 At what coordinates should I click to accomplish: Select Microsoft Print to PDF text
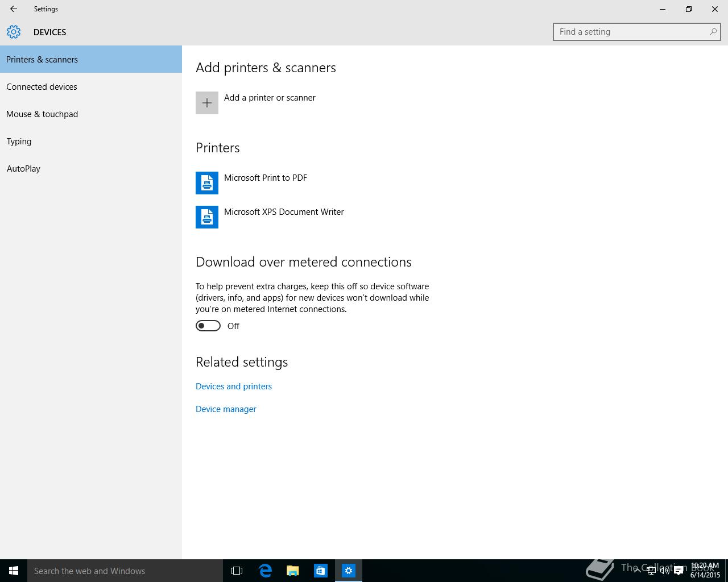pos(266,178)
